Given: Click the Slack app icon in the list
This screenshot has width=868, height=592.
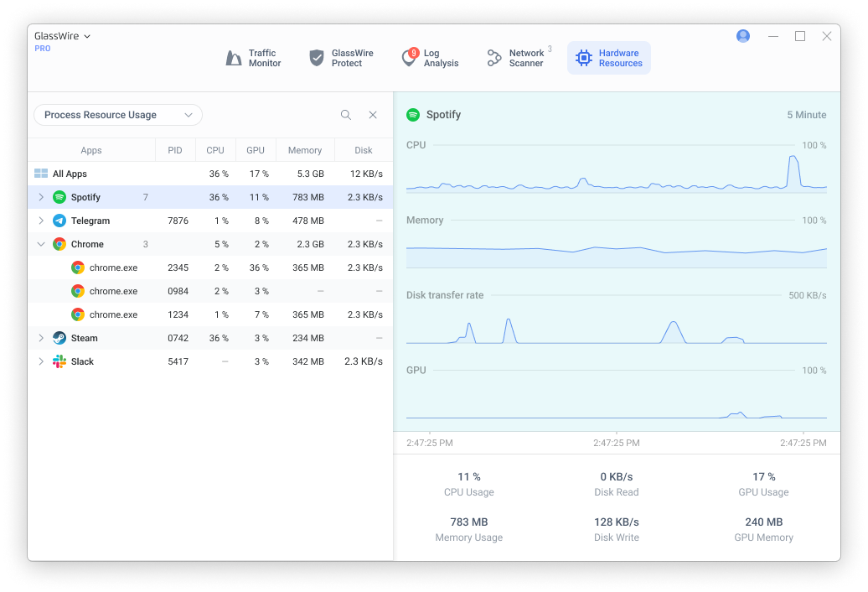Looking at the screenshot, I should (x=59, y=361).
